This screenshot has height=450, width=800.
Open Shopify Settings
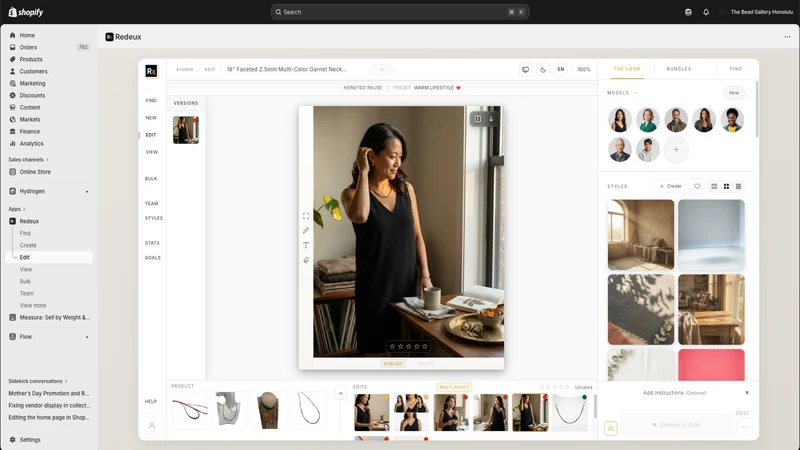tap(30, 440)
